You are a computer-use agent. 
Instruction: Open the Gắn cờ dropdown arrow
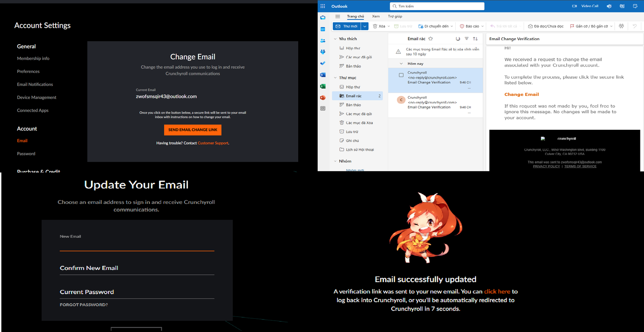click(611, 26)
